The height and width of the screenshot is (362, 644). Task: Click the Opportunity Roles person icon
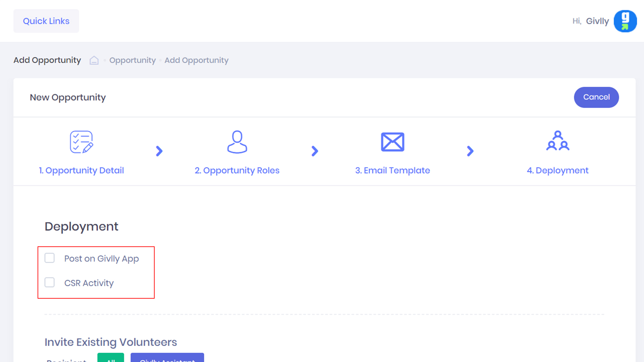point(237,142)
